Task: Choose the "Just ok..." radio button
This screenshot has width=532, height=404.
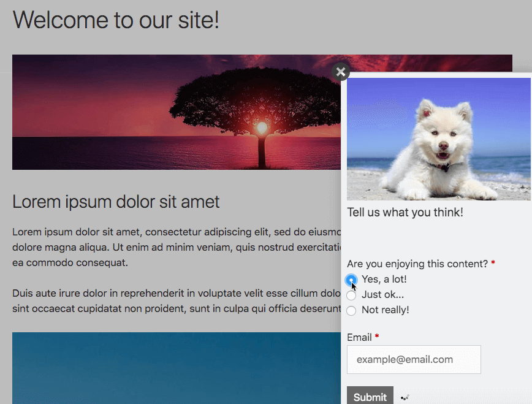Action: click(x=351, y=295)
